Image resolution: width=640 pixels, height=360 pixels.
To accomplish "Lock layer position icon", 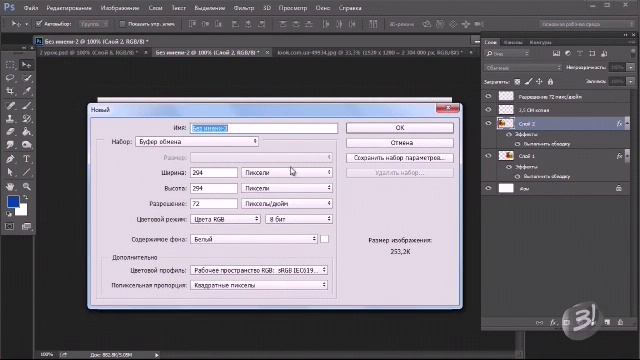I will pyautogui.click(x=540, y=82).
